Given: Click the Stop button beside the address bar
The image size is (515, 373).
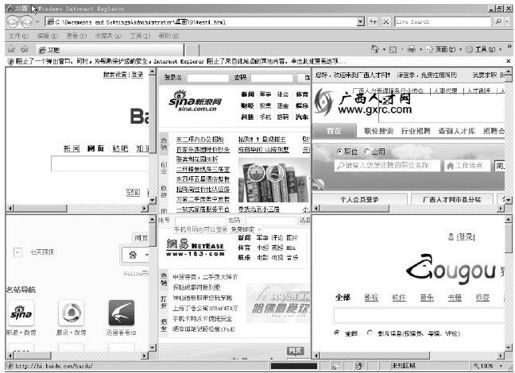Looking at the screenshot, I should pos(386,22).
